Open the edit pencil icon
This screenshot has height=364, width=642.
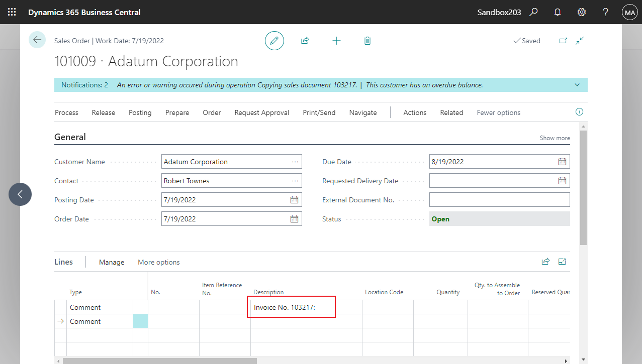click(x=274, y=40)
